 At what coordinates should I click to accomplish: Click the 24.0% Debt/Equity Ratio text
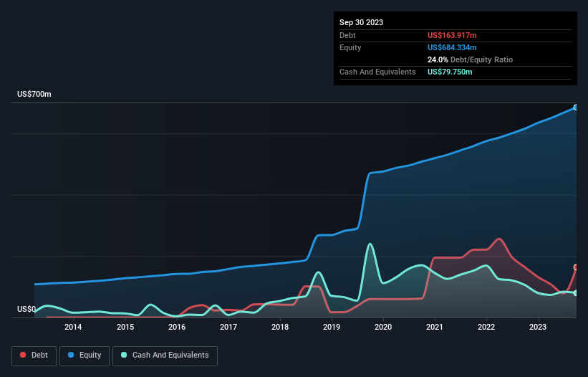[x=470, y=59]
